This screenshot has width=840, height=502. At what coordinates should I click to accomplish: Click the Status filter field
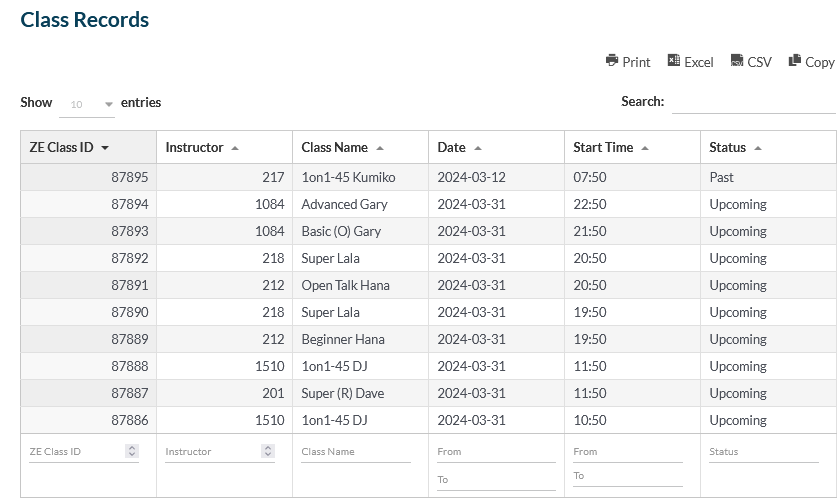(x=764, y=452)
